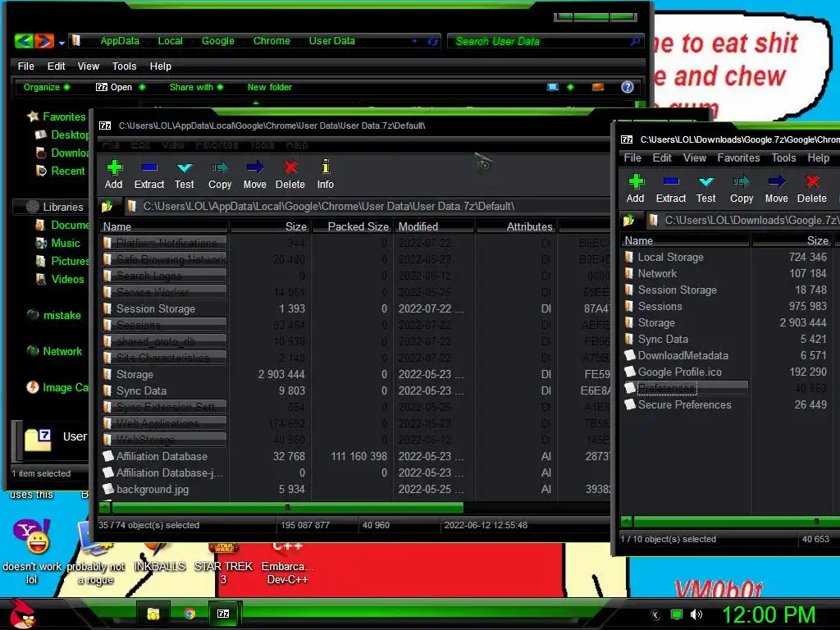
Task: Click Copy in the Google.7z window
Action: pos(742,189)
